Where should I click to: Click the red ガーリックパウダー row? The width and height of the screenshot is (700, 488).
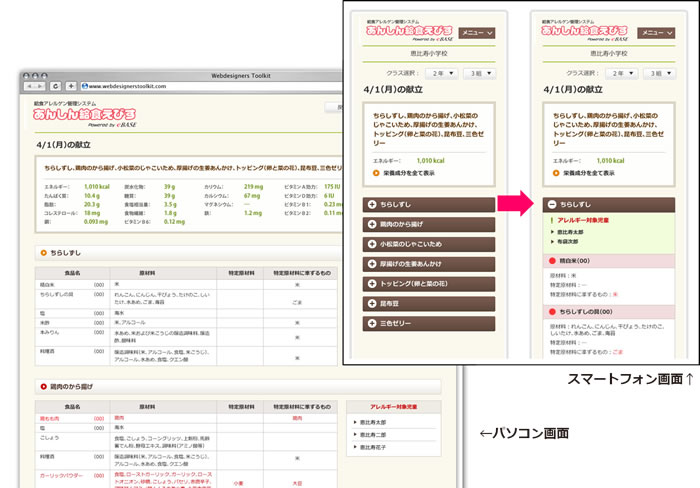186,479
